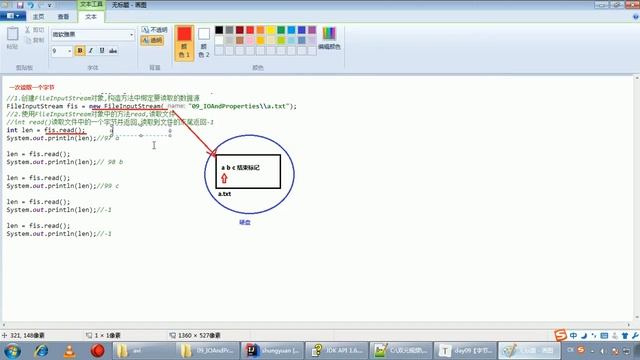Viewport: 640px width, 360px height.
Task: Switch to the Paint taskbar window
Action: 529,351
